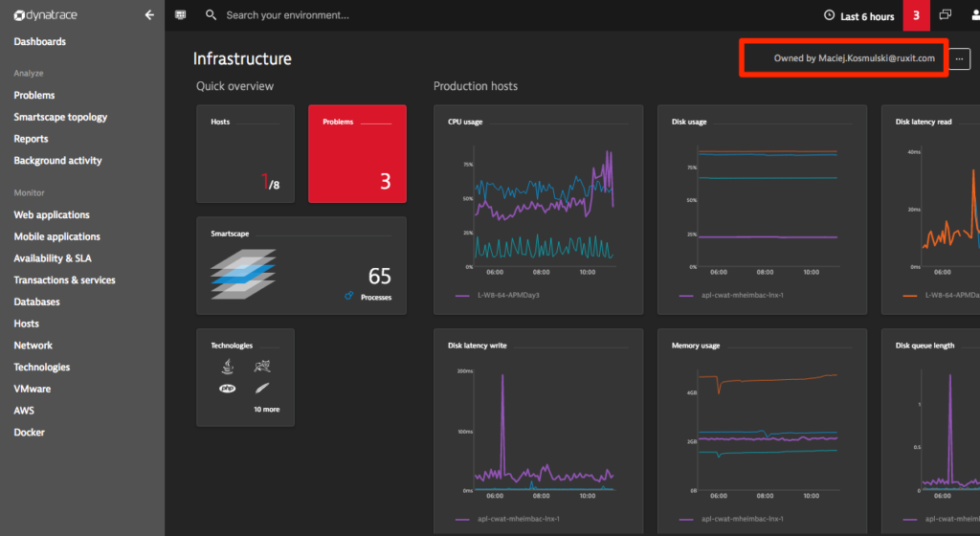Image resolution: width=980 pixels, height=536 pixels.
Task: Open AWS in the sidebar
Action: coord(24,411)
